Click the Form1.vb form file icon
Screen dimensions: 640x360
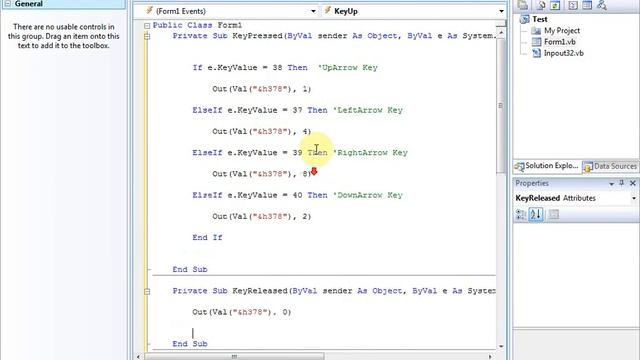pyautogui.click(x=536, y=42)
